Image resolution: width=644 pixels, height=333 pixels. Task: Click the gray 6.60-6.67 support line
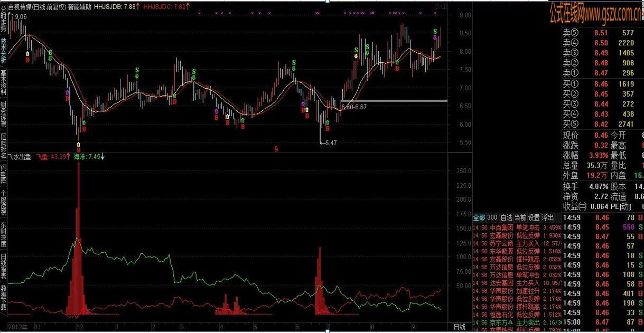pos(394,101)
